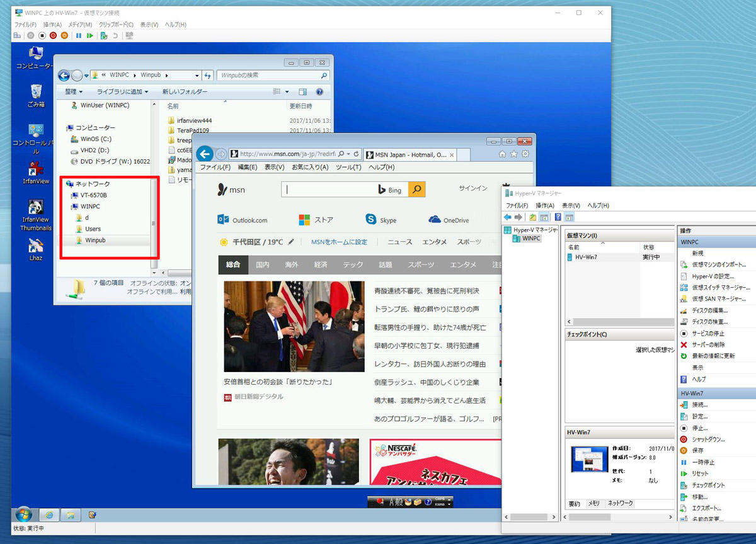
Task: Click the サインイン link on MSN
Action: [472, 188]
